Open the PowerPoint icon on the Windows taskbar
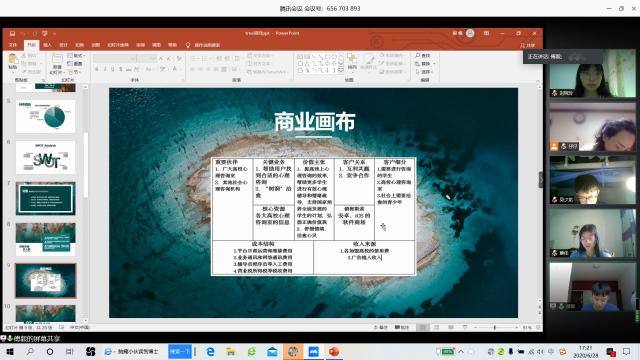The width and height of the screenshot is (640, 360). click(334, 351)
